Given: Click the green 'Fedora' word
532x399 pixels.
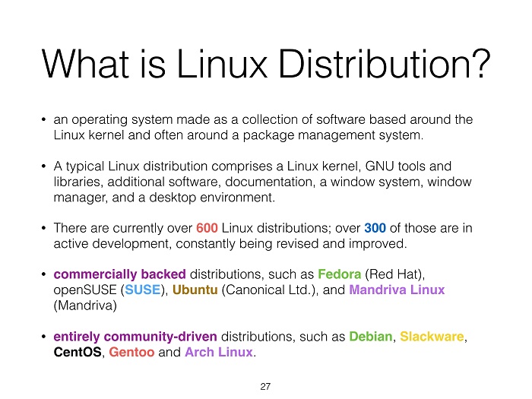Looking at the screenshot, I should 339,274.
